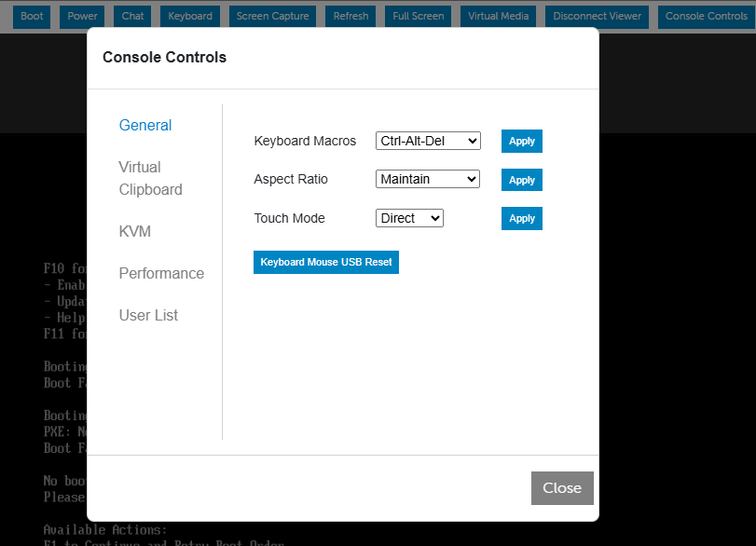
Task: Open the User List tab
Action: (148, 315)
